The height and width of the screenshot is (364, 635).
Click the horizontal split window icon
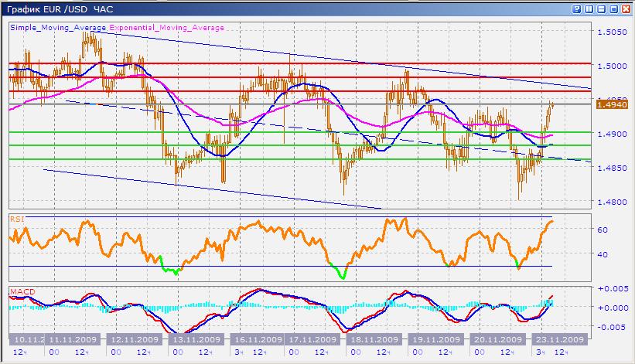tap(601, 9)
